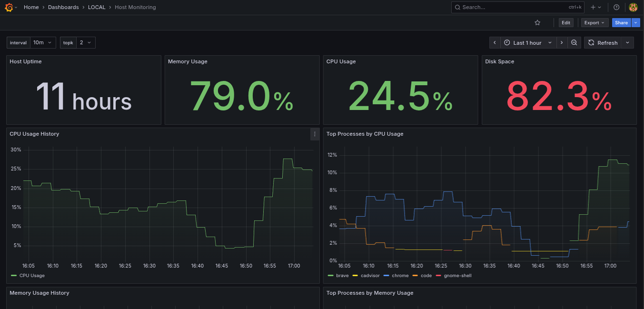Zoom out time range magnifier icon
This screenshot has height=309, width=644.
[574, 42]
